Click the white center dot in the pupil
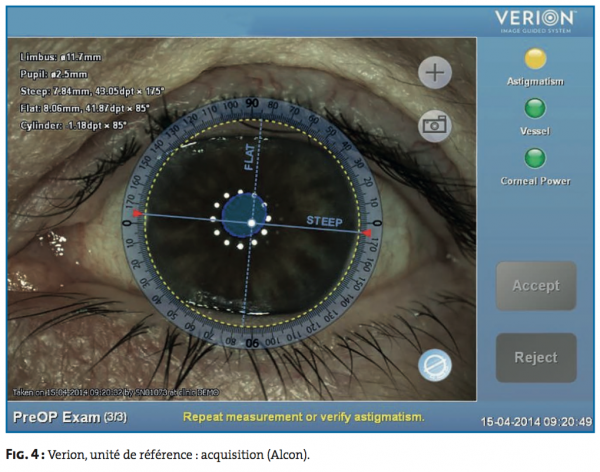 pyautogui.click(x=251, y=221)
